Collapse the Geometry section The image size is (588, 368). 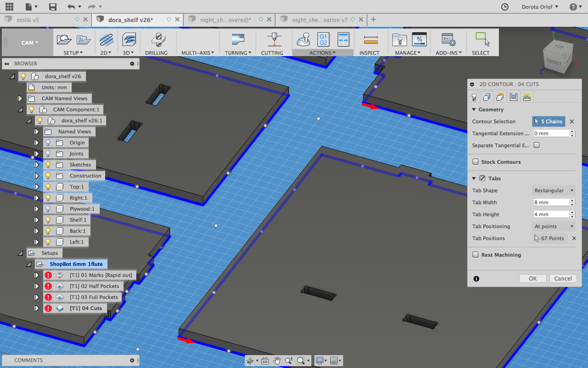point(474,109)
